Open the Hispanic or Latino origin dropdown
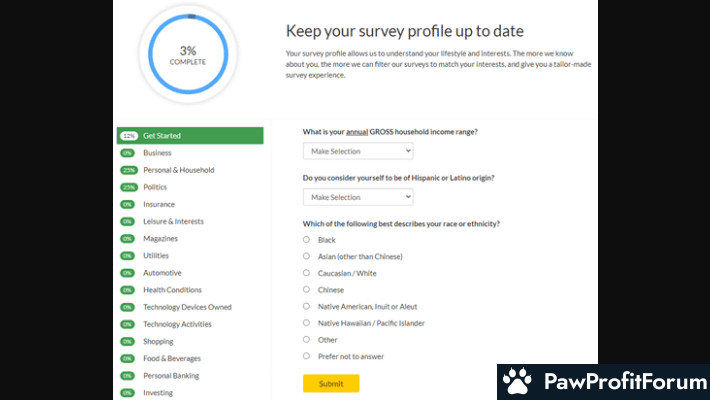This screenshot has width=710, height=400. [x=358, y=197]
